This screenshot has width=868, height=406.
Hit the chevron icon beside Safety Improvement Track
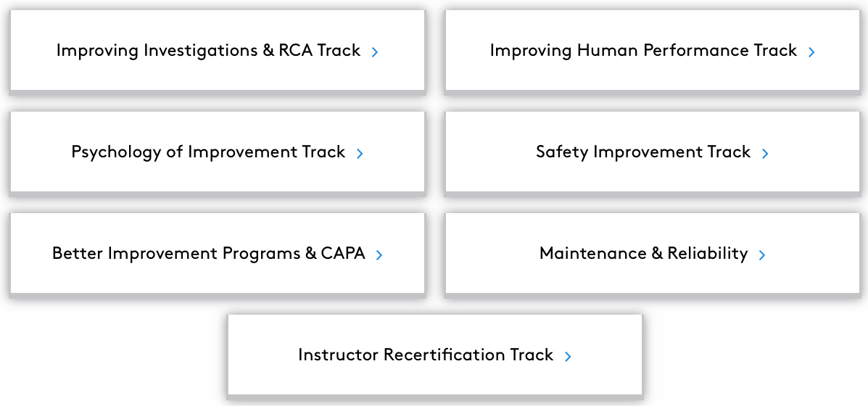click(765, 153)
